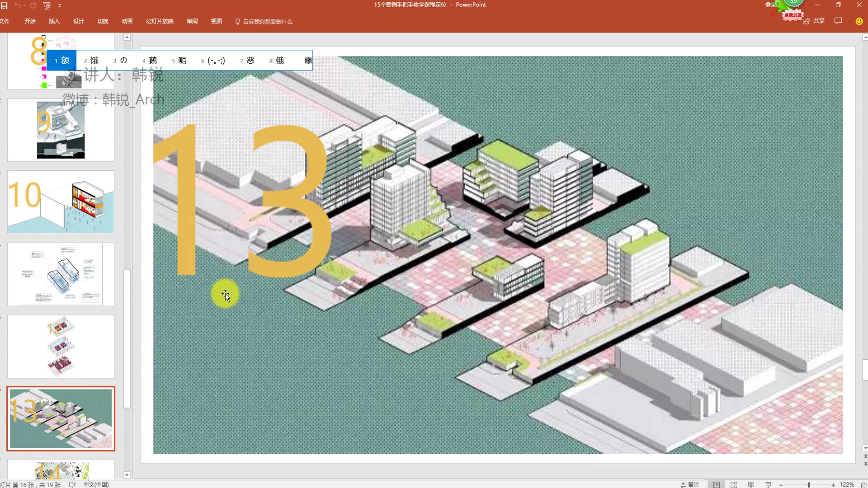Select slide 8 thumbnail in panel

[61, 61]
